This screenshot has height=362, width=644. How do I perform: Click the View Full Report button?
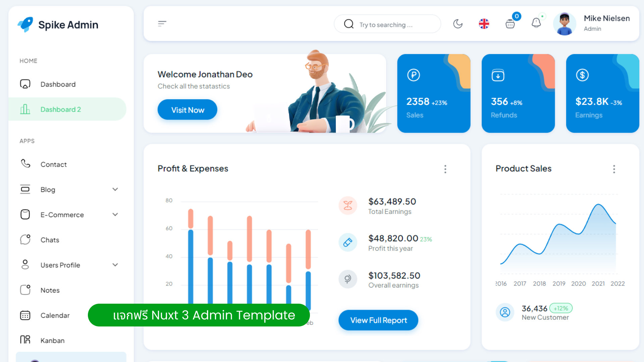[378, 320]
